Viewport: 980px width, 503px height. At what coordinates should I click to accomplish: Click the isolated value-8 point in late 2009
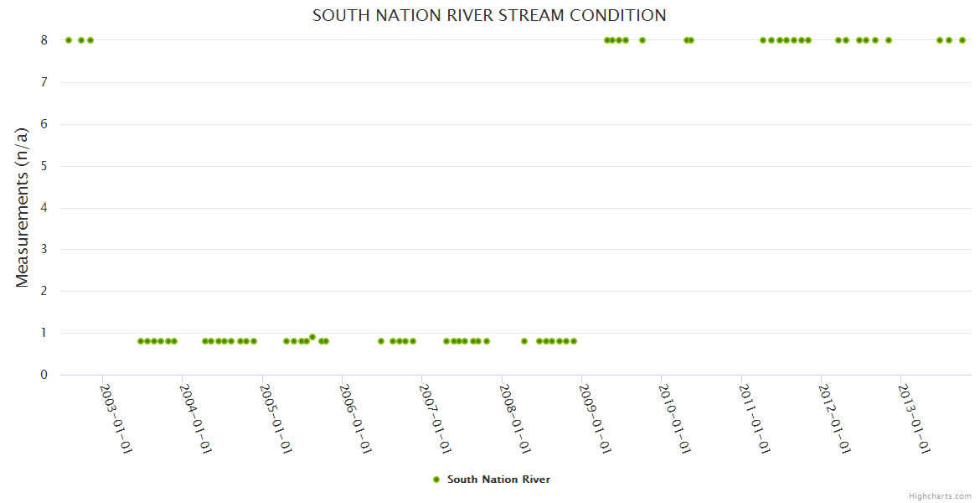coord(642,40)
